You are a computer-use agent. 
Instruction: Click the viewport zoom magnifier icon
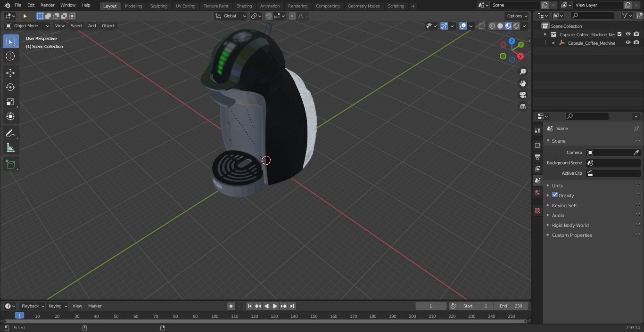tap(522, 72)
